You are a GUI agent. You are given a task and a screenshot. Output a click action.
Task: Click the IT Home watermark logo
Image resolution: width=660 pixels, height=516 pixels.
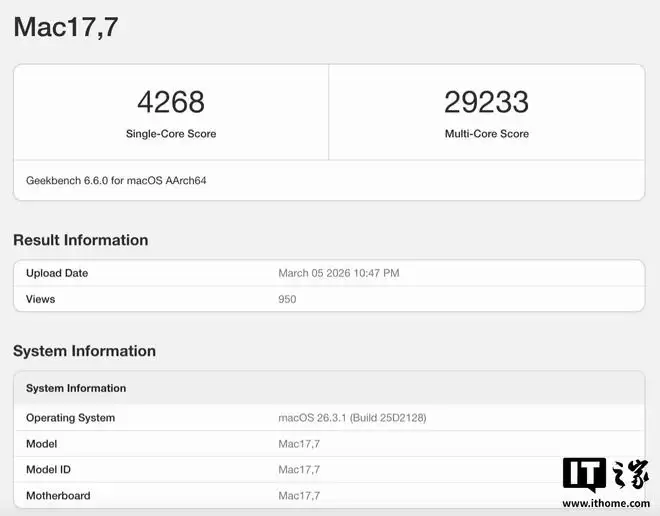click(x=604, y=476)
